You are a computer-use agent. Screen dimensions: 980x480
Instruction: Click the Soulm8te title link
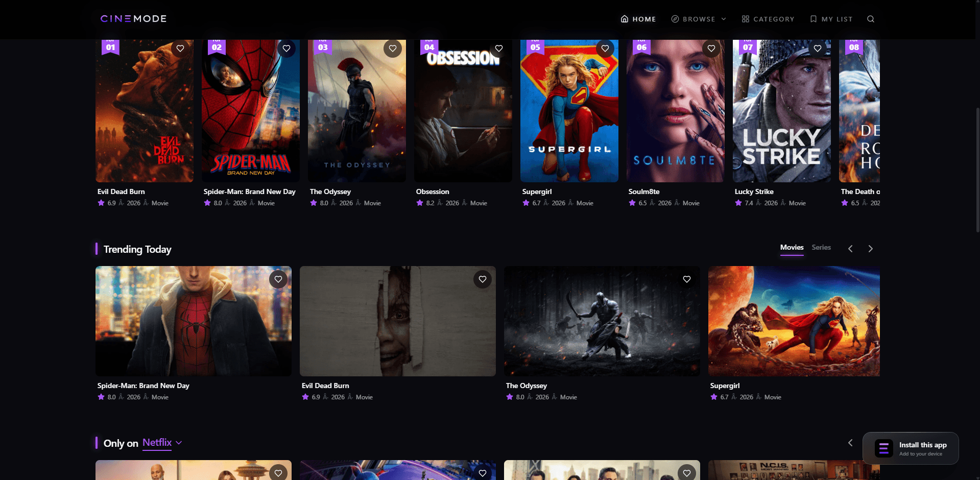point(644,191)
